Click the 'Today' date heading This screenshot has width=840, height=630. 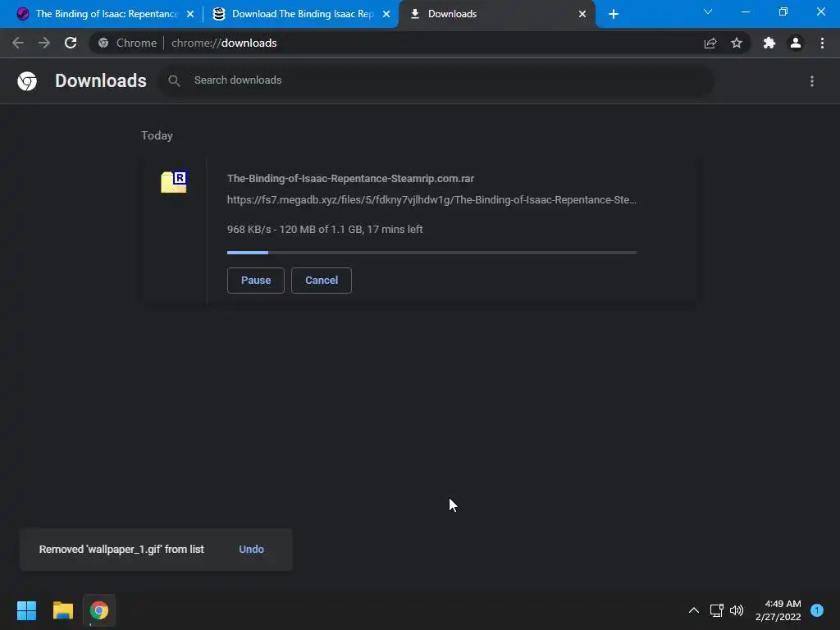tap(157, 135)
